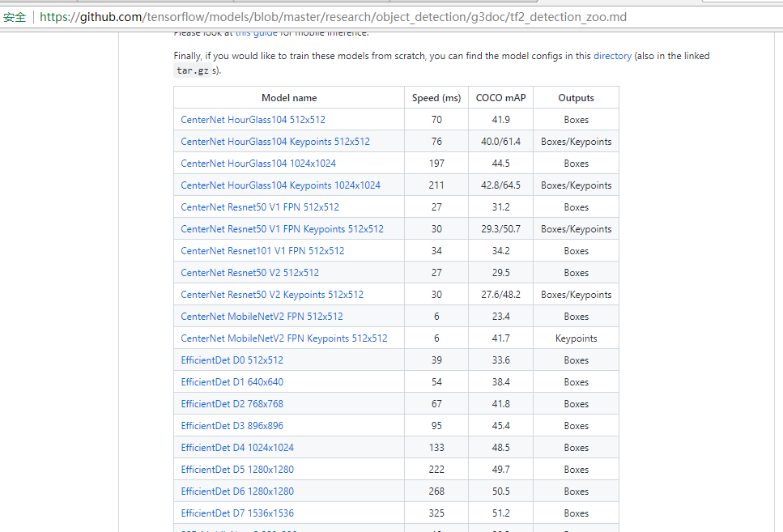
Task: Open EfficientDet D2 768x768 model link
Action: pyautogui.click(x=232, y=404)
